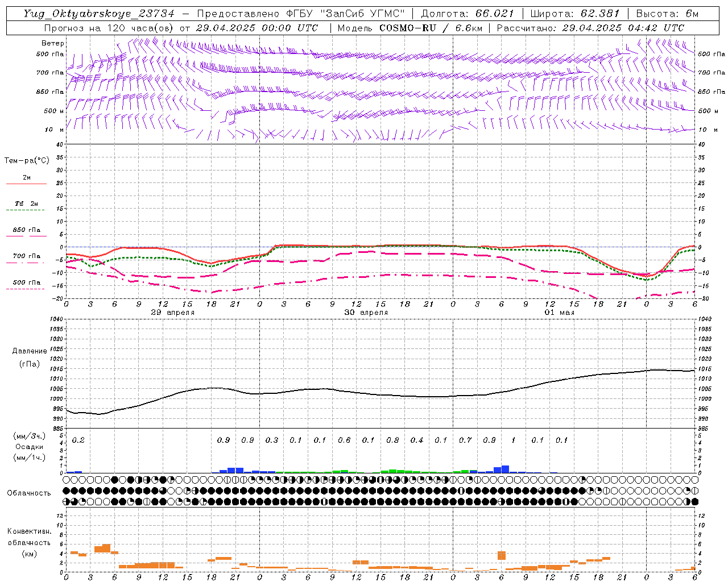Click the 0.6 three-hour precipitation value
Image resolution: width=728 pixels, height=582 pixels.
pyautogui.click(x=344, y=440)
